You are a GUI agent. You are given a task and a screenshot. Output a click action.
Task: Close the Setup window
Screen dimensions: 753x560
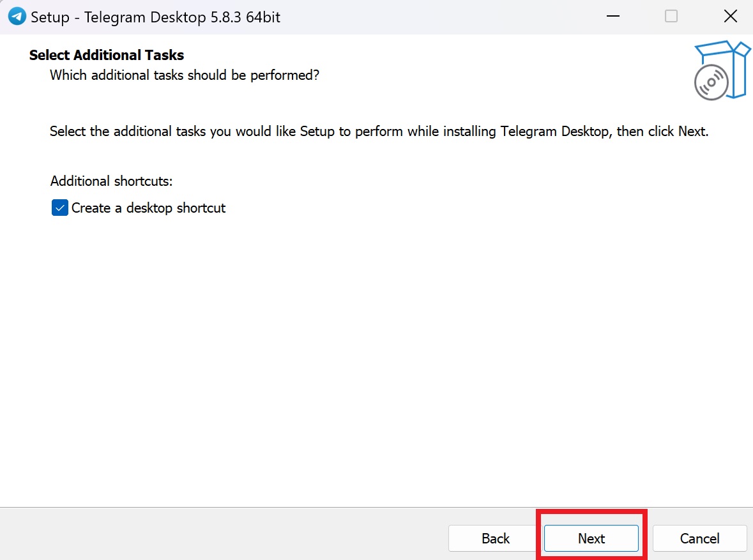click(x=730, y=17)
